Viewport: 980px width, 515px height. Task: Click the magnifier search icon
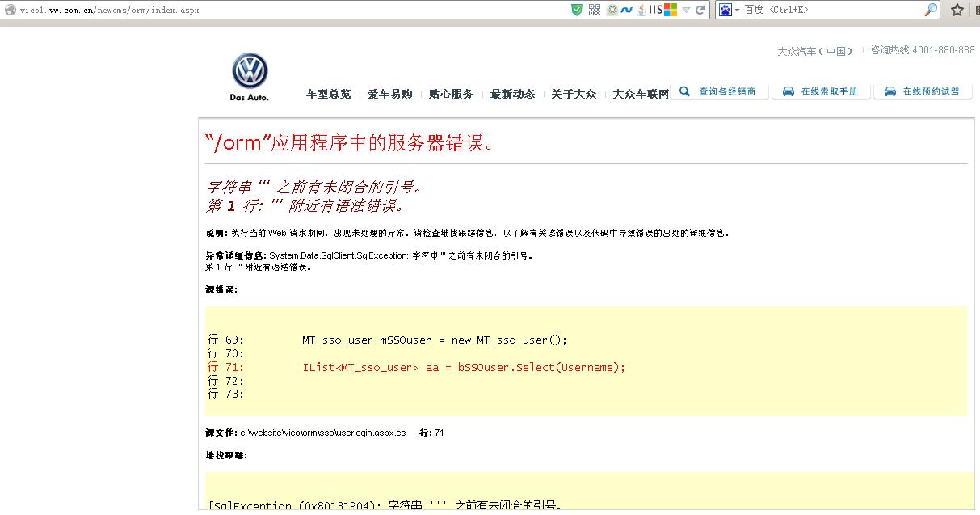pyautogui.click(x=931, y=10)
